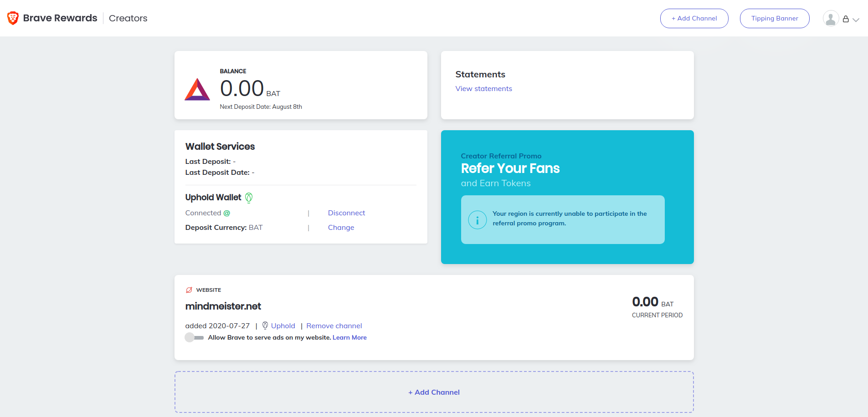
Task: Click the Deposit Currency: BAT text
Action: 224,228
